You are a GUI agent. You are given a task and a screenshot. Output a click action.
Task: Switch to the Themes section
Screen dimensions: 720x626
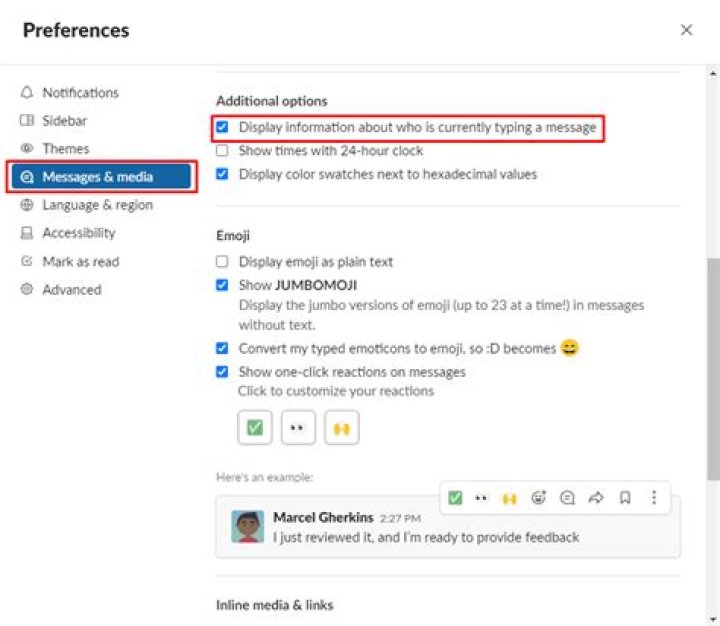pyautogui.click(x=65, y=149)
